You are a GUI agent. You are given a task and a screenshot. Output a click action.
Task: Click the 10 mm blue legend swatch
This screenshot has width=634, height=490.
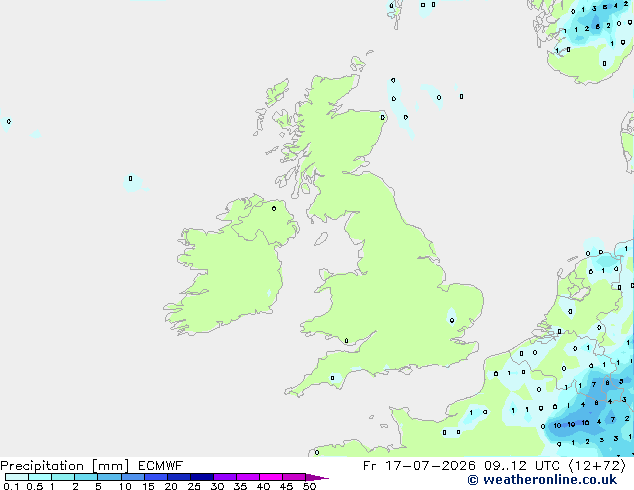click(x=132, y=477)
